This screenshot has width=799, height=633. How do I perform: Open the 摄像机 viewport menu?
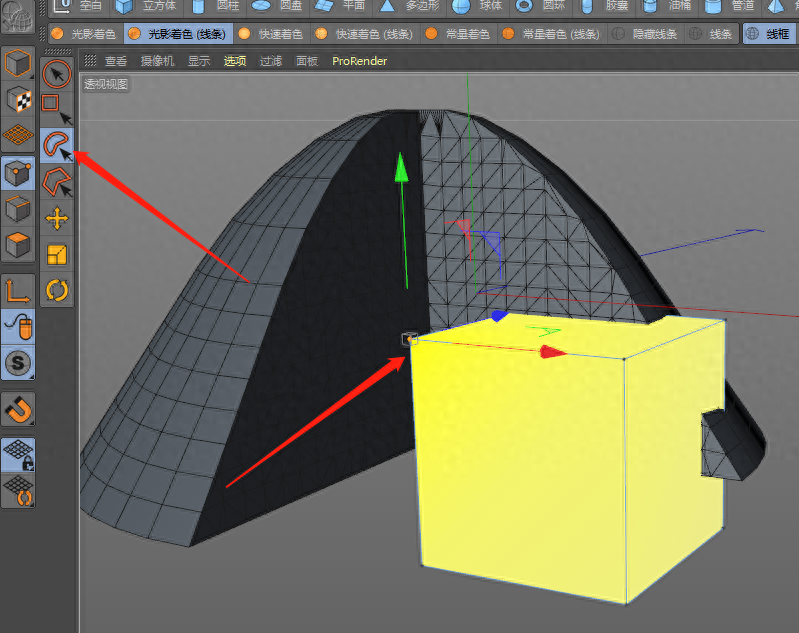[x=157, y=61]
